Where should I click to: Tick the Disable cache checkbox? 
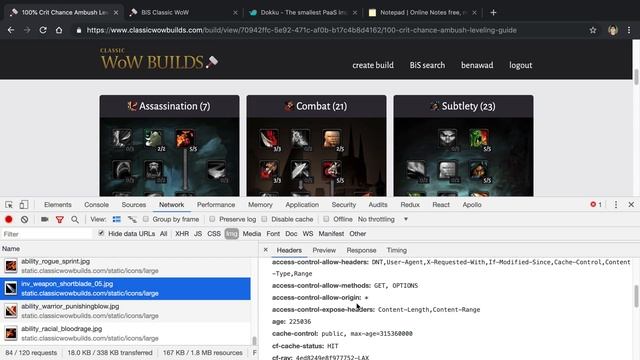pos(264,219)
